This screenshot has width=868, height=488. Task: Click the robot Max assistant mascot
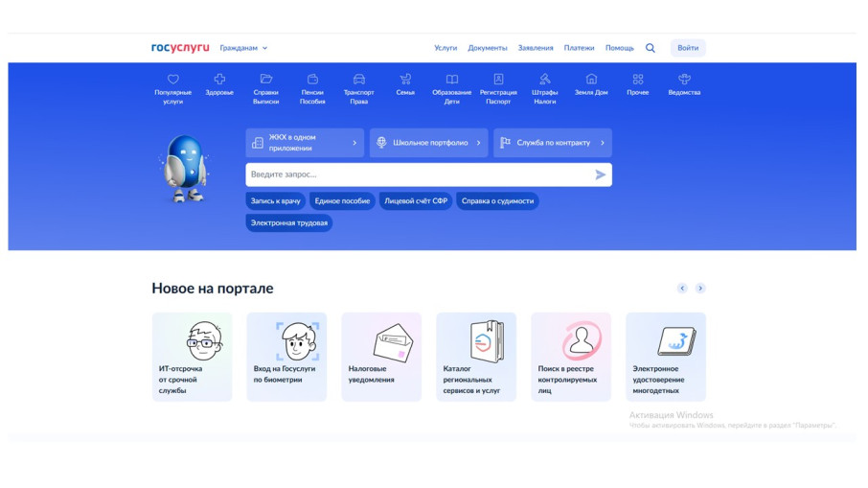185,168
